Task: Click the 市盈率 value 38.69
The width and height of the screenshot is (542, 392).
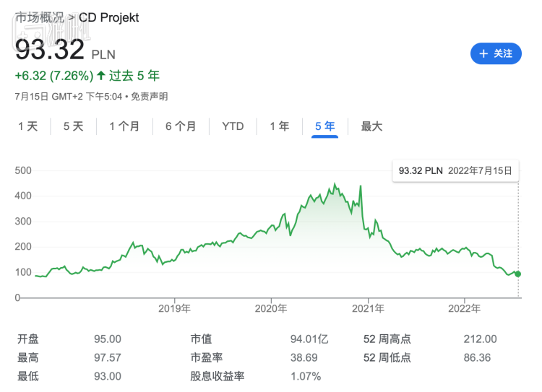Action: (x=304, y=358)
